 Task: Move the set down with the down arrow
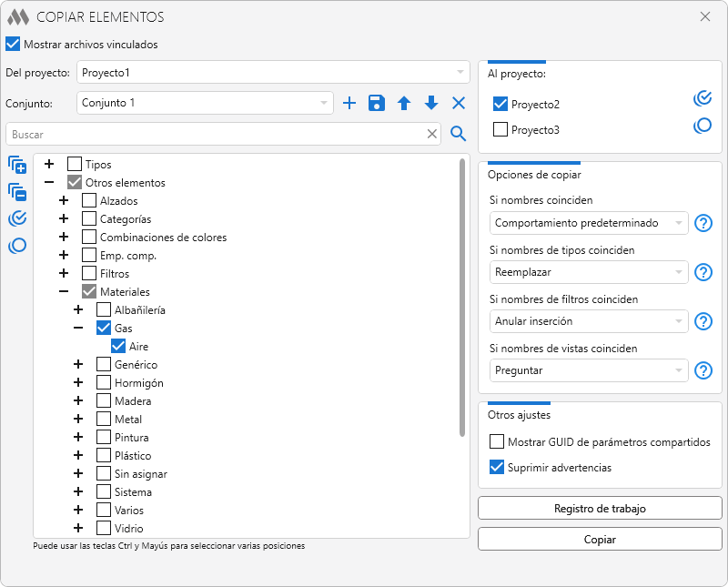coord(431,103)
